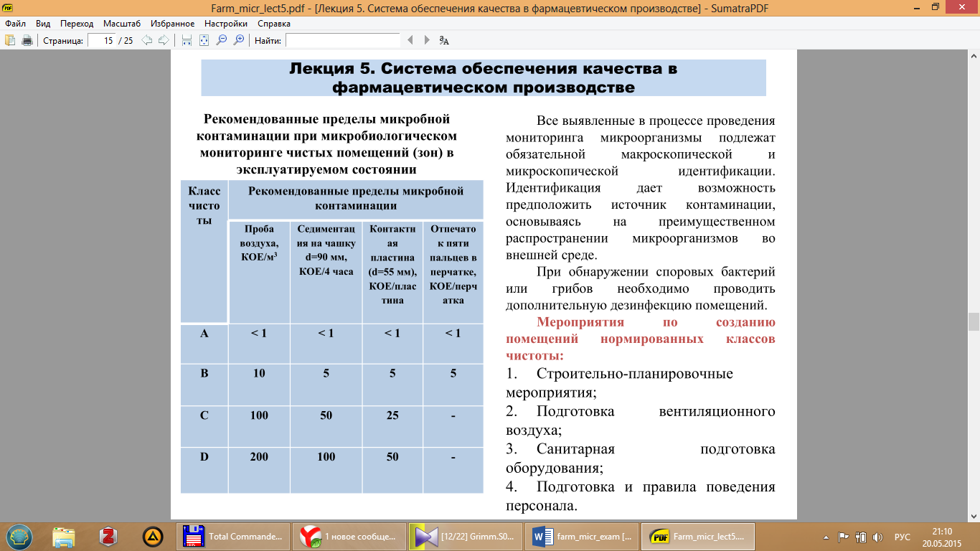Click the Найти search text field
The image size is (980, 551).
(342, 40)
